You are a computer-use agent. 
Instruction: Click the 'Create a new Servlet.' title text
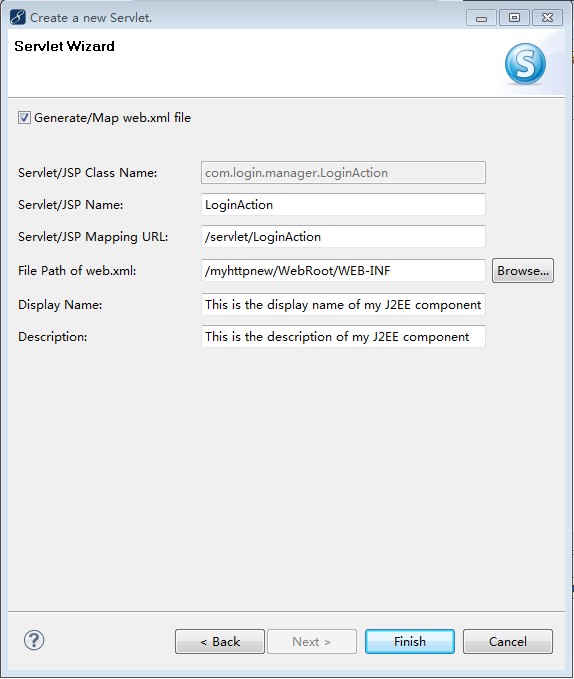coord(91,18)
